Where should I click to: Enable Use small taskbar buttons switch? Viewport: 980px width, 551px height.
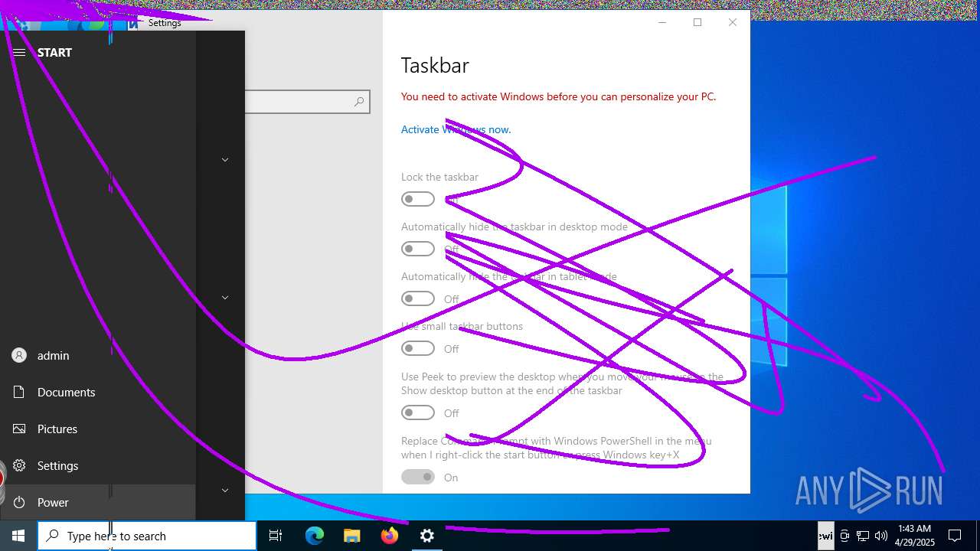pyautogui.click(x=418, y=348)
